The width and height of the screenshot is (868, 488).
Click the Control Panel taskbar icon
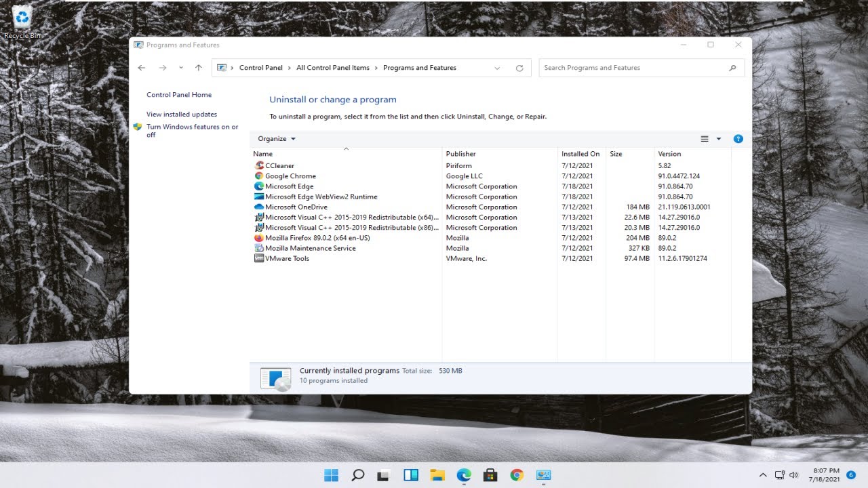tap(543, 475)
